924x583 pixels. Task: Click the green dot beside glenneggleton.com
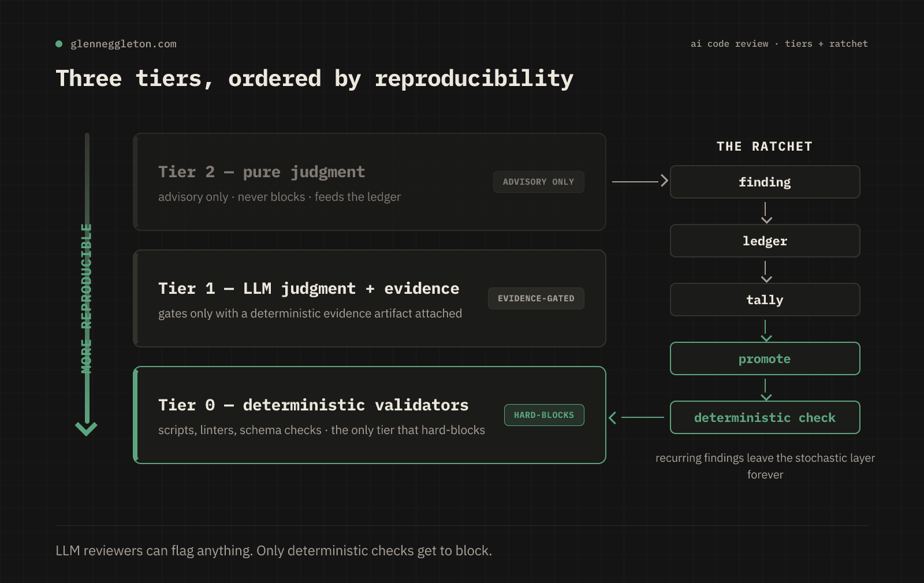(x=59, y=44)
